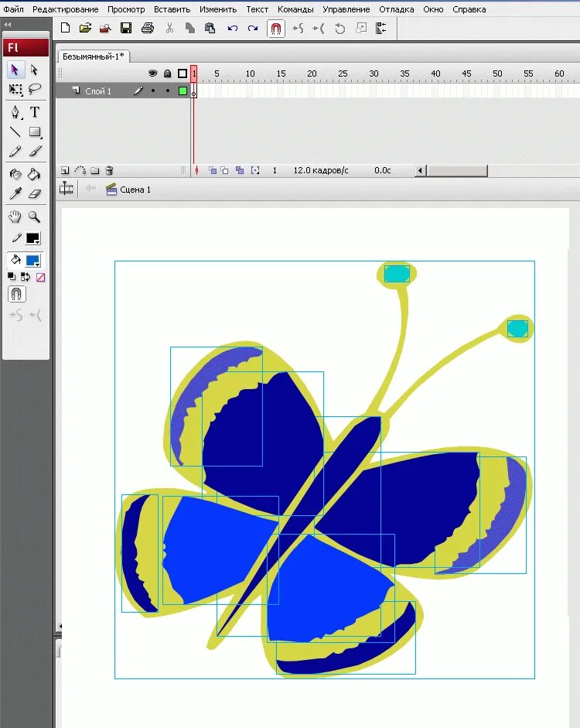580x728 pixels.
Task: Click the Align icon in top toolbar
Action: point(381,29)
